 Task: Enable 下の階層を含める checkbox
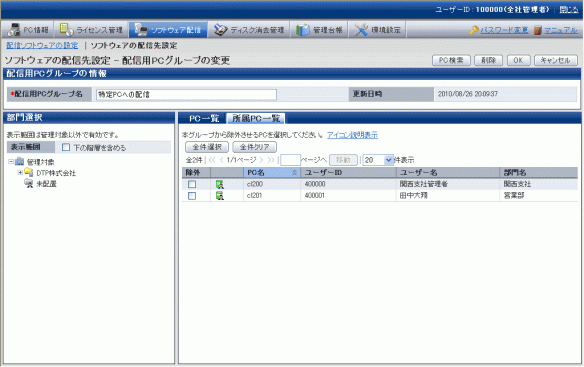(x=66, y=147)
